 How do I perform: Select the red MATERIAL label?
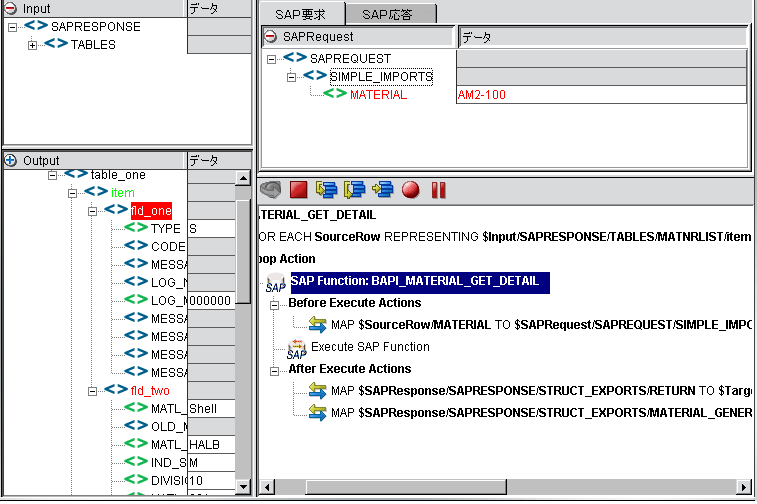pyautogui.click(x=378, y=95)
